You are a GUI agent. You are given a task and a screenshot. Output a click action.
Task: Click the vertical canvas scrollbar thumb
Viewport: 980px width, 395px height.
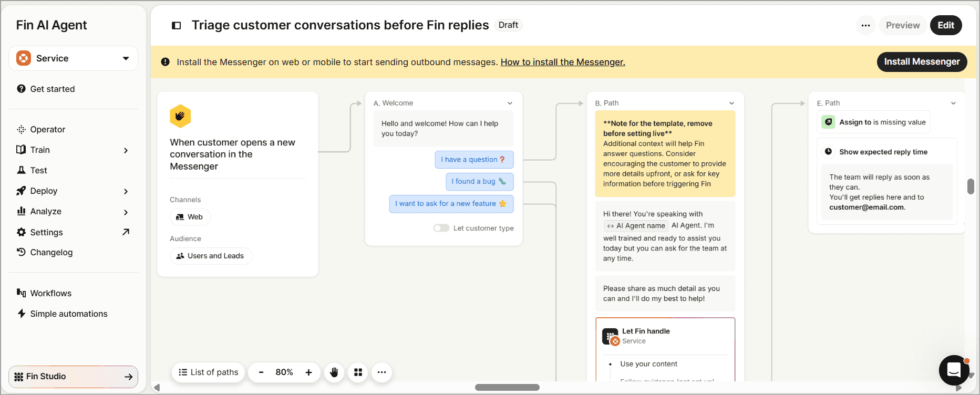[x=971, y=186]
